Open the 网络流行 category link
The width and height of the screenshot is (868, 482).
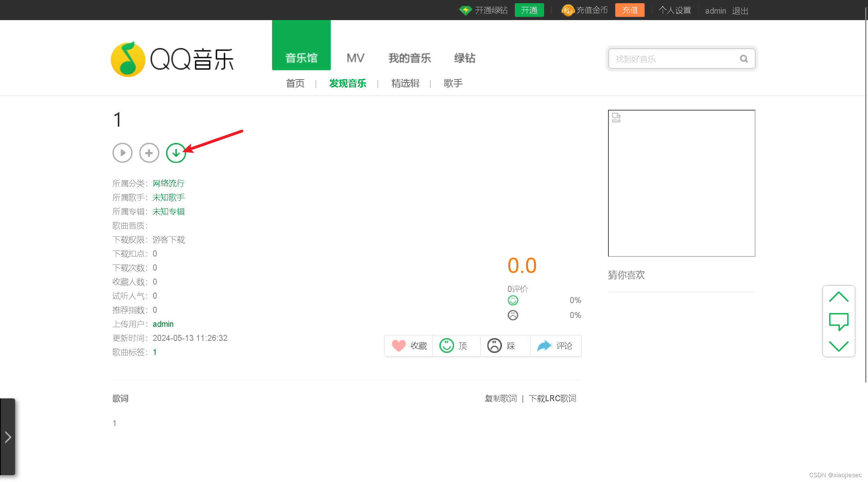pos(169,183)
